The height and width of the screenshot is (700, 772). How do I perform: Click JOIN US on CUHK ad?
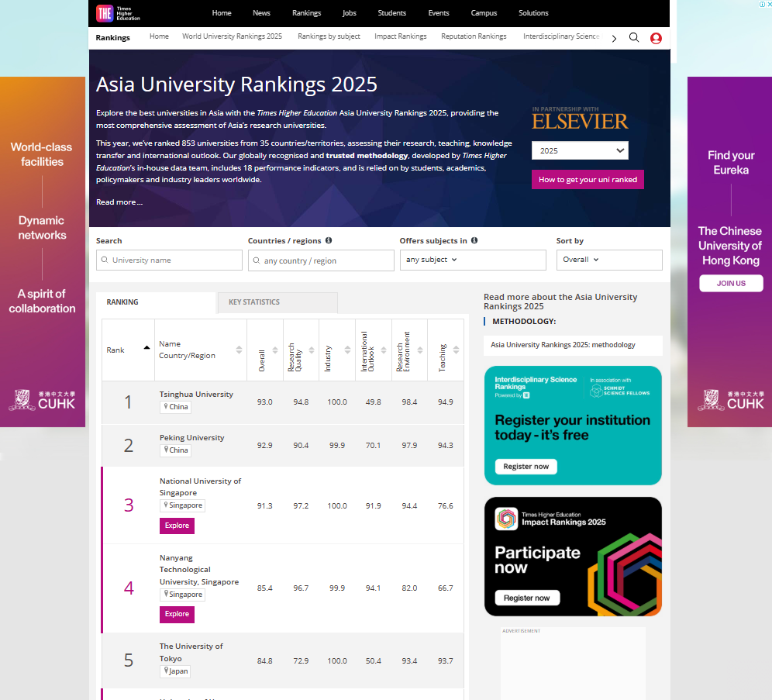pos(731,284)
